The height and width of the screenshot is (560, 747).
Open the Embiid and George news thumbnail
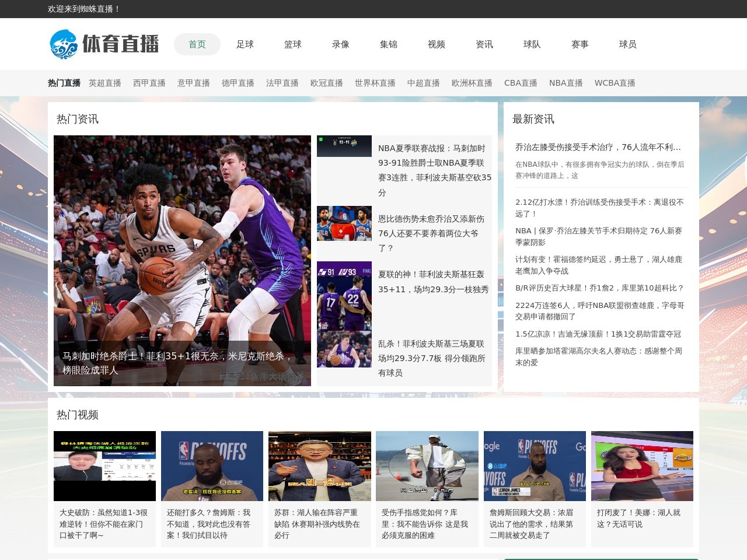[344, 223]
